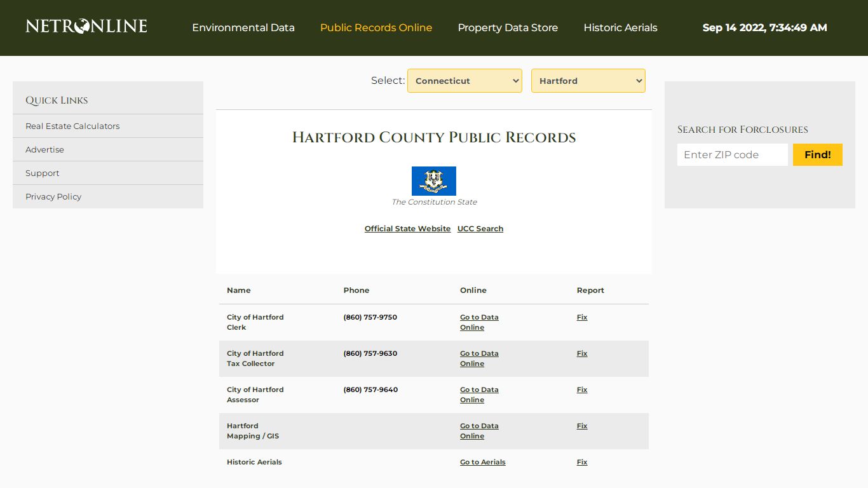
Task: Click the Hartford County Public Records heading
Action: point(434,137)
